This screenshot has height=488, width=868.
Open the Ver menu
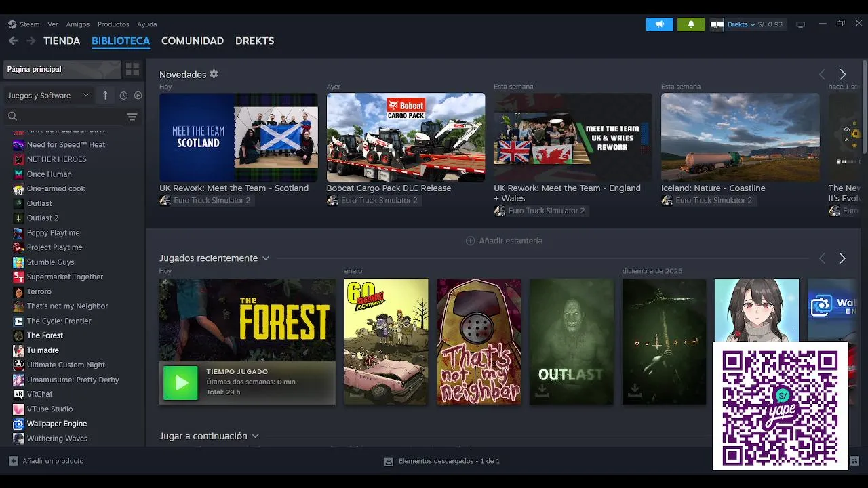pyautogui.click(x=53, y=24)
